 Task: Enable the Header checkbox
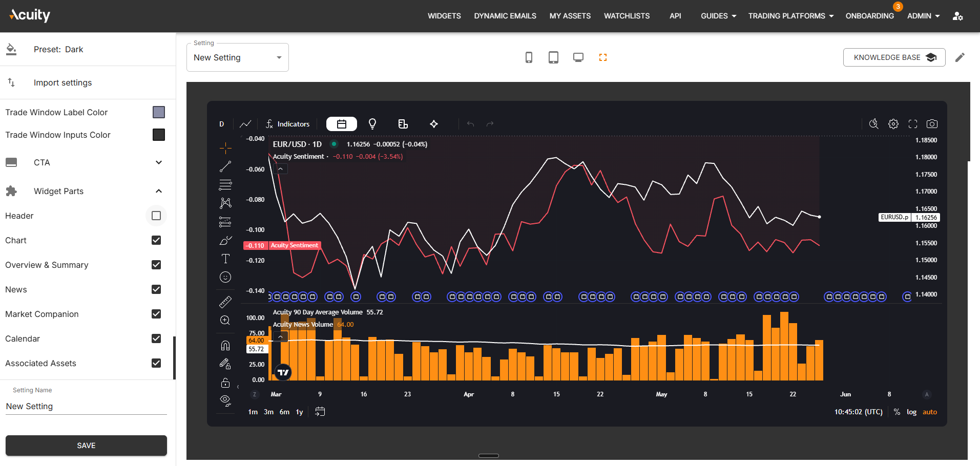156,216
